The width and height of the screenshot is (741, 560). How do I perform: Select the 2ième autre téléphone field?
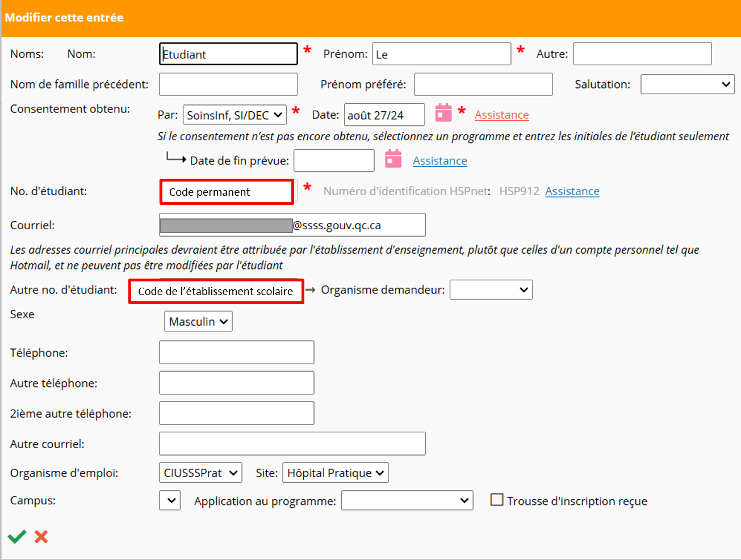pyautogui.click(x=237, y=413)
